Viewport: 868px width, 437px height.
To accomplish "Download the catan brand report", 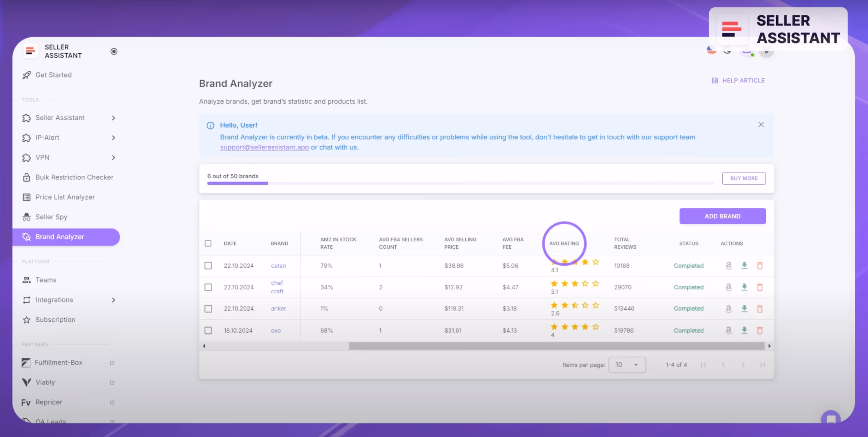I will (x=744, y=265).
